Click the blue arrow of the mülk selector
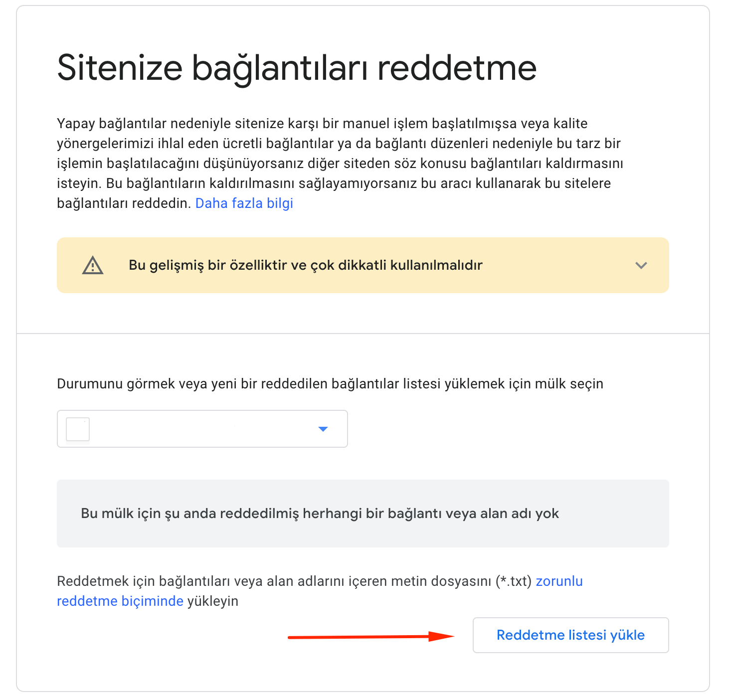729x700 pixels. [323, 428]
